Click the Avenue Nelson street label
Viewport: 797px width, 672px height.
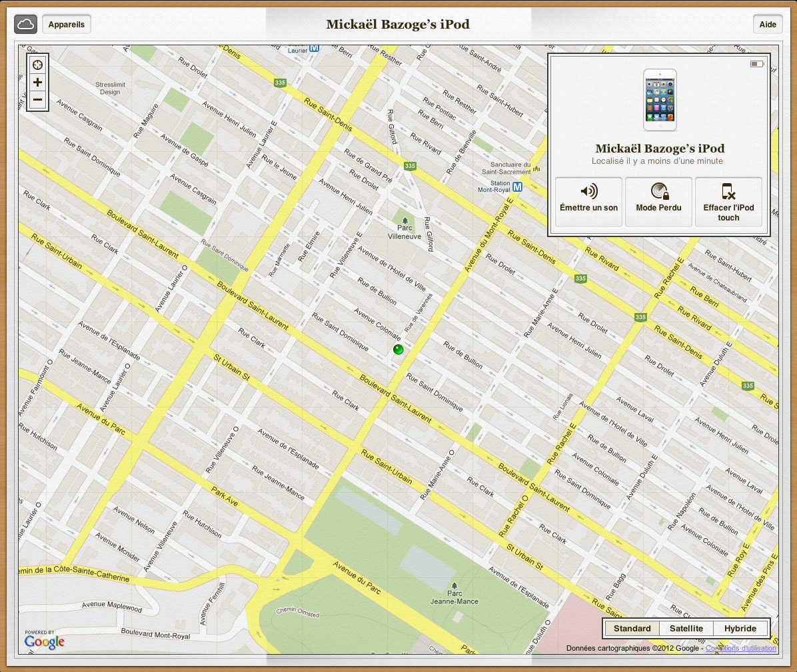[x=134, y=519]
